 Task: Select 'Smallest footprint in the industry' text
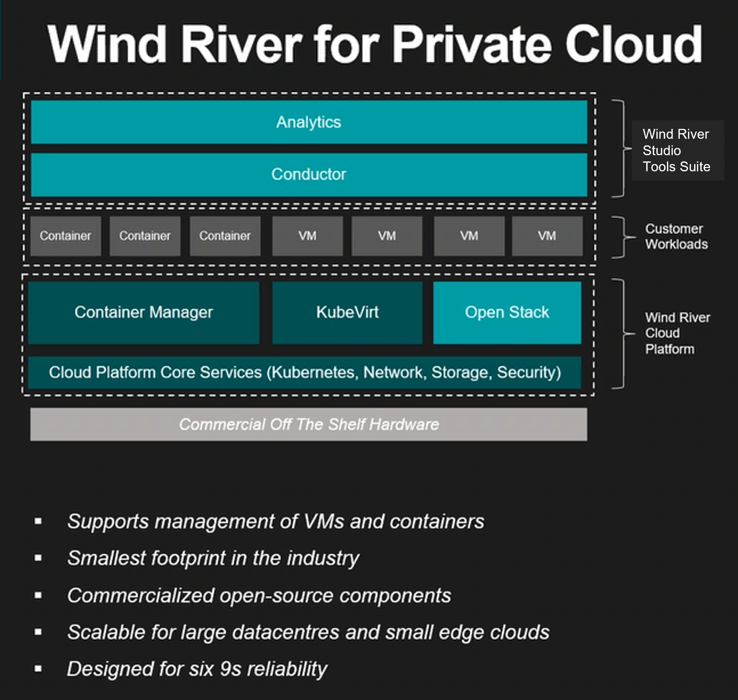213,558
